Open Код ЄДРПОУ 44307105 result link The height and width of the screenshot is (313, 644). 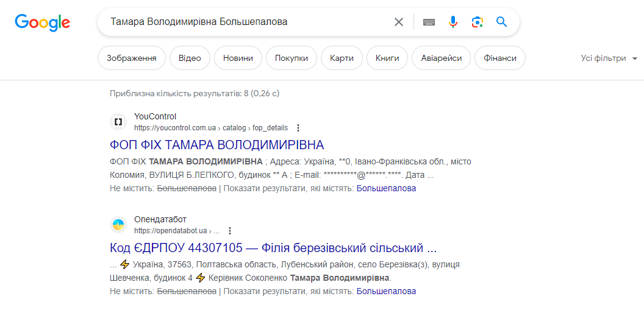[x=273, y=248]
